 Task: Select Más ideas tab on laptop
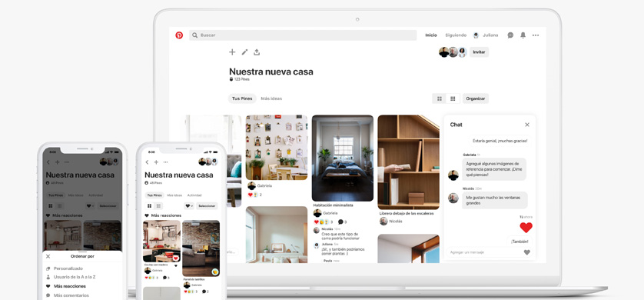click(271, 98)
